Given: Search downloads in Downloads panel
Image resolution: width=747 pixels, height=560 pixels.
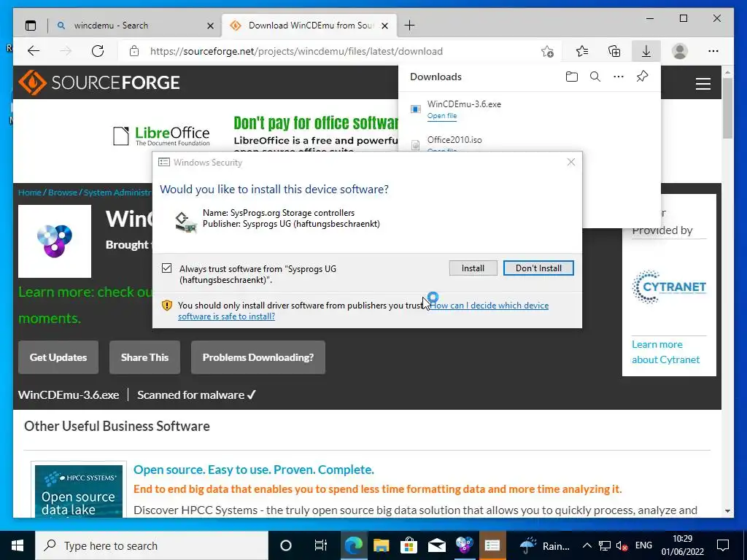Looking at the screenshot, I should [595, 77].
